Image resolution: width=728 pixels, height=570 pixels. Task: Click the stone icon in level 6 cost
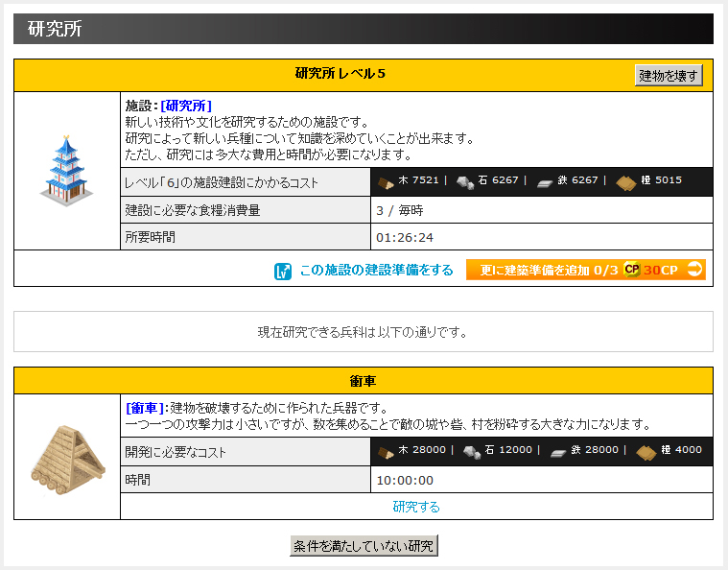pos(464,181)
